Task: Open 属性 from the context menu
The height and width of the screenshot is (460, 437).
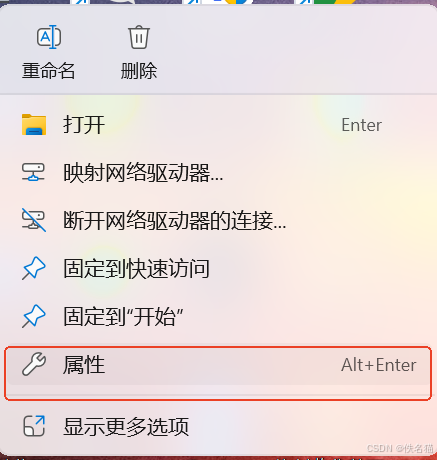Action: click(x=218, y=364)
